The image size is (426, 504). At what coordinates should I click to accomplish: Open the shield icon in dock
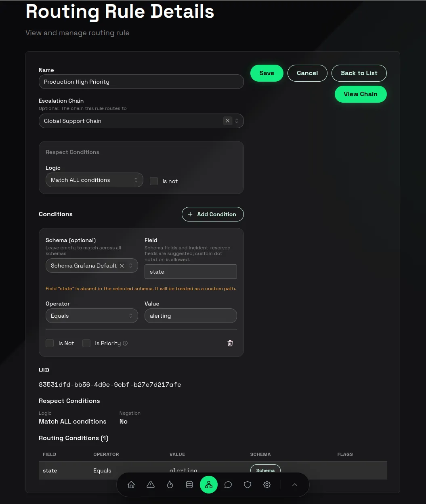[248, 485]
